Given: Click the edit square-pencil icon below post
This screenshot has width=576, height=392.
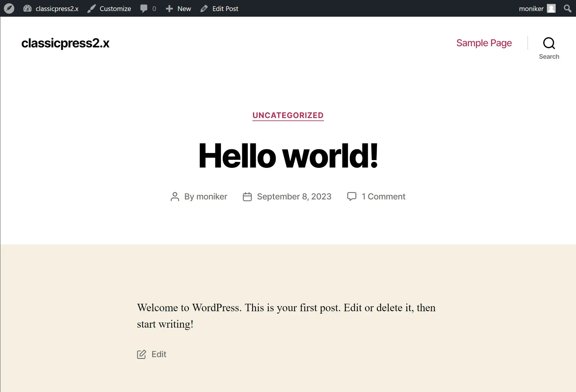Looking at the screenshot, I should coord(142,354).
